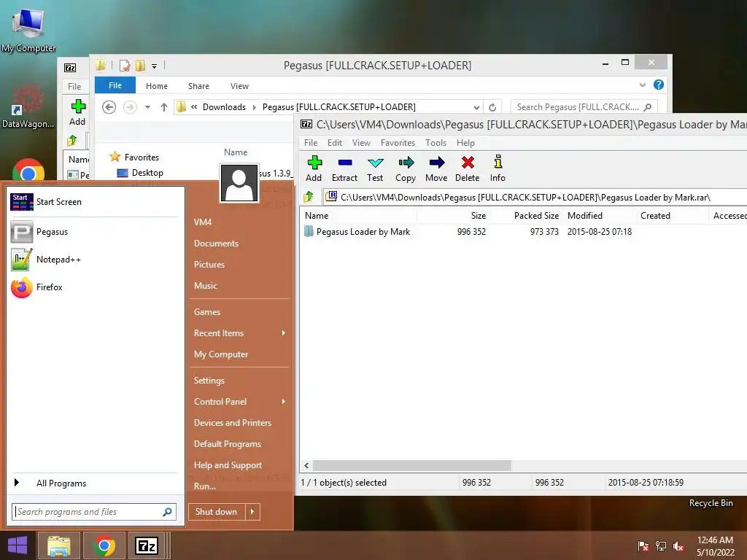
Task: Open DataWagon desktop shortcut
Action: pos(28,107)
